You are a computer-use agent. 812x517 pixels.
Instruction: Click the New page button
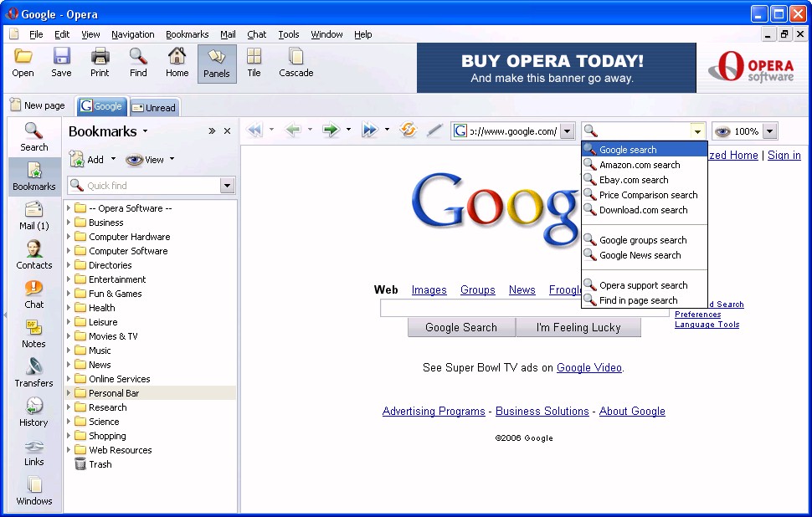pyautogui.click(x=38, y=105)
